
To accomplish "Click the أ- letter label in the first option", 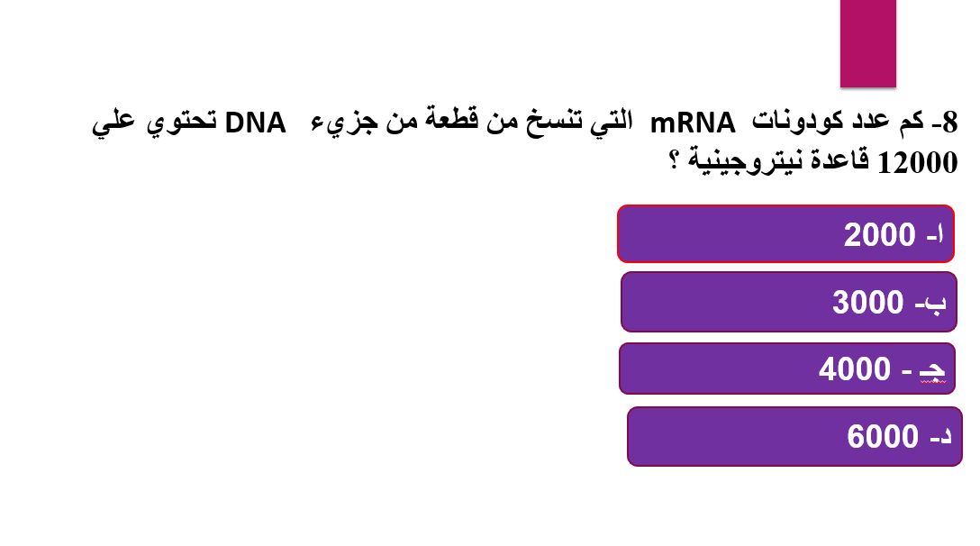I will 935,234.
